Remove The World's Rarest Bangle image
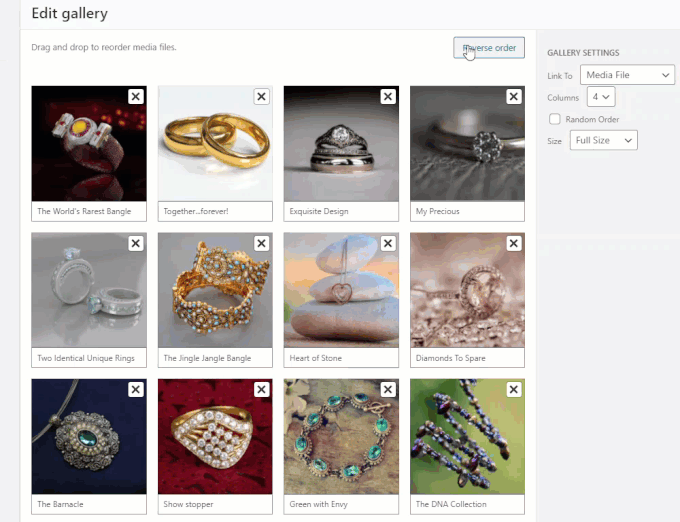The height and width of the screenshot is (522, 680). point(136,96)
